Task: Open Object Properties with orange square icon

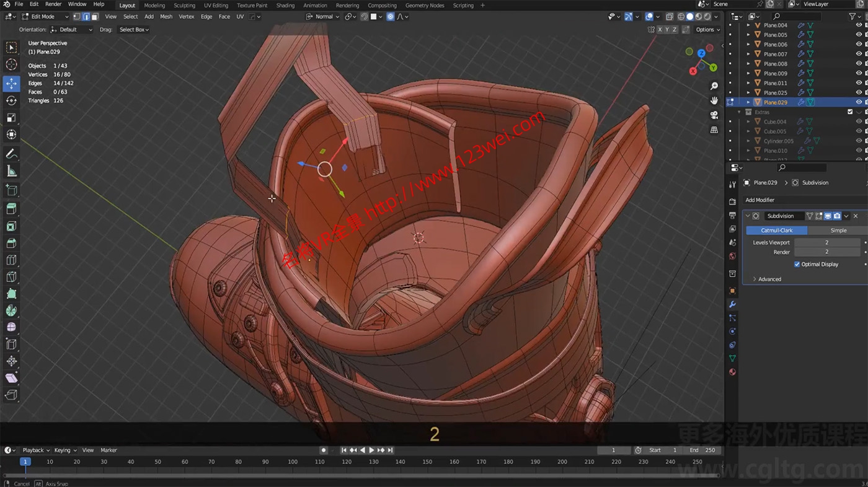Action: (732, 291)
